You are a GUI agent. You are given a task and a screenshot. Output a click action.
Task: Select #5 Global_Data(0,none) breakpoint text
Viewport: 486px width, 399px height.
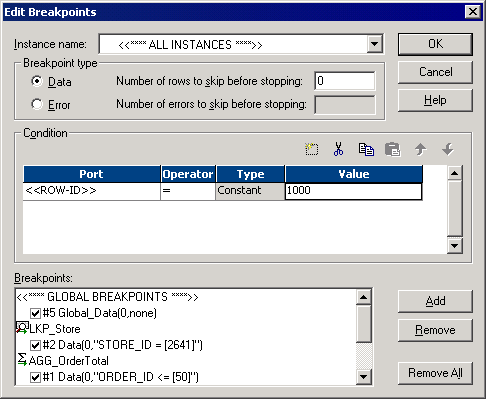click(100, 313)
